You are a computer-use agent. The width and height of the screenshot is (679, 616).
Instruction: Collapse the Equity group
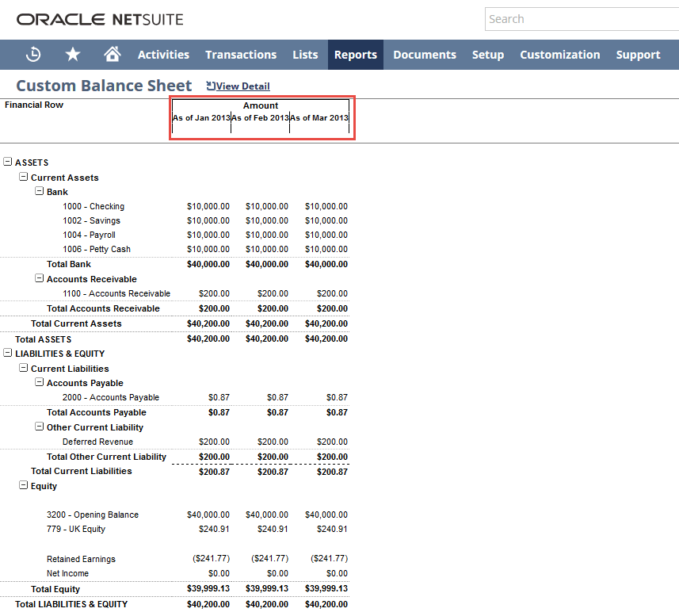[24, 485]
